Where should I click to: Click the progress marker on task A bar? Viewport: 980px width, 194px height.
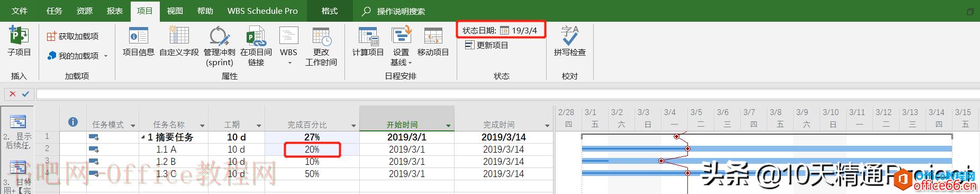pyautogui.click(x=687, y=149)
